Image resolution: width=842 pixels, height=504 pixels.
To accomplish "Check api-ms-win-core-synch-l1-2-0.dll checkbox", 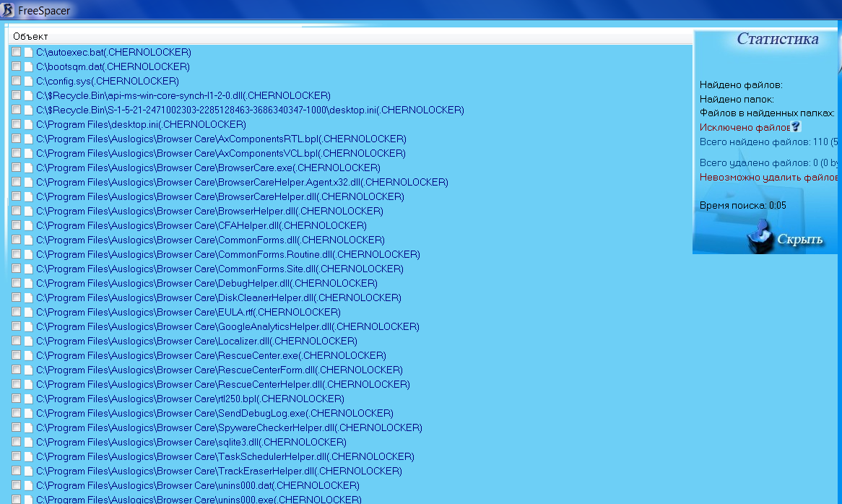I will [x=16, y=95].
